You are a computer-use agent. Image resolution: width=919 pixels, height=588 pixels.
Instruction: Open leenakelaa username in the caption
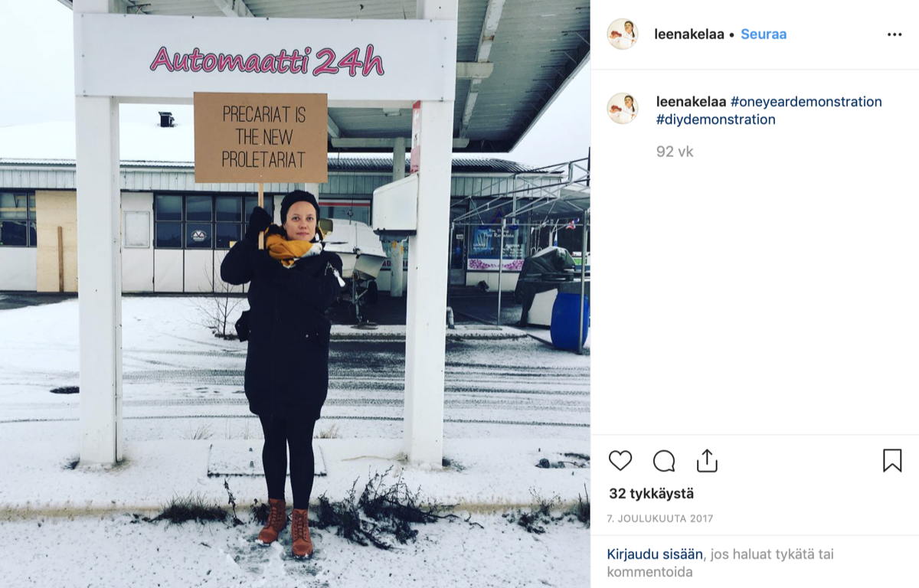[x=692, y=102]
